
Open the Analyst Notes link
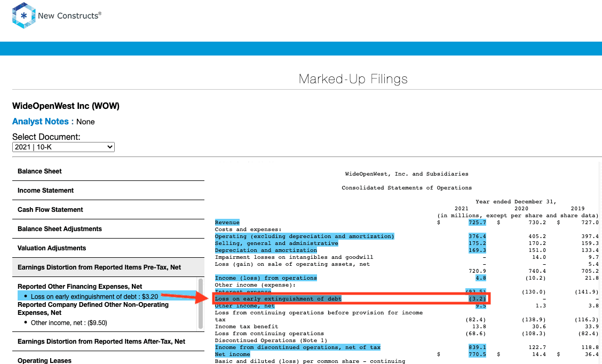[x=41, y=121]
